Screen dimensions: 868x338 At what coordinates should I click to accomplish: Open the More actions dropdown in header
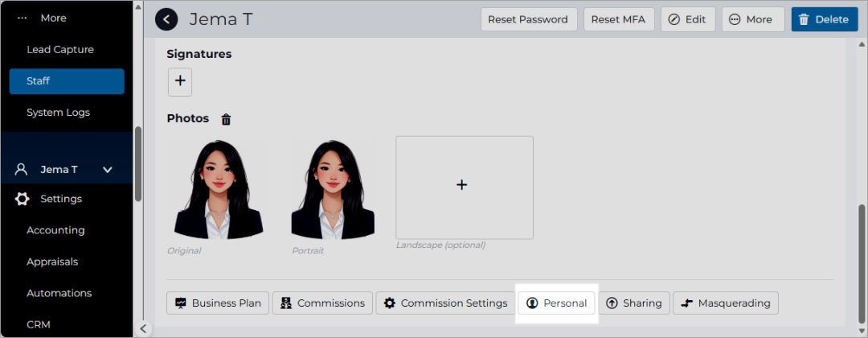pos(753,19)
